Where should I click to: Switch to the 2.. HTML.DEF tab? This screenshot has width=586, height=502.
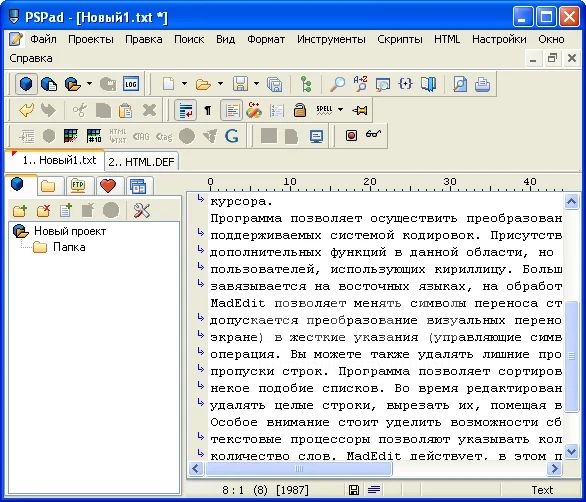pyautogui.click(x=141, y=162)
